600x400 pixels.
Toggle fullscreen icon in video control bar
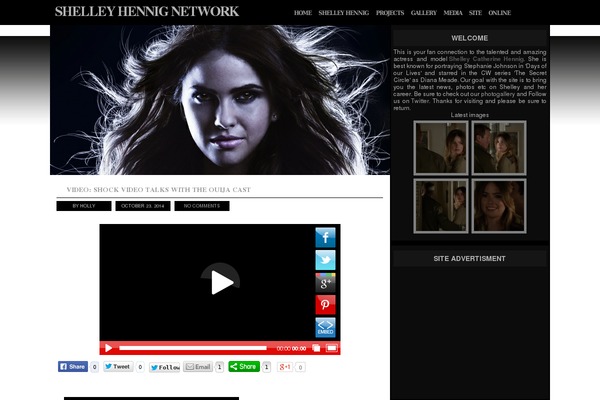point(332,348)
